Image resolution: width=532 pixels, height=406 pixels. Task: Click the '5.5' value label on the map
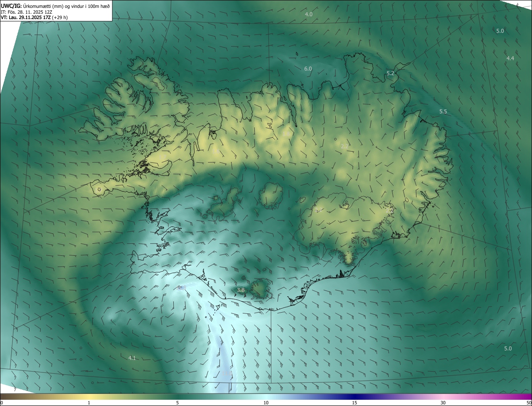[x=443, y=112]
